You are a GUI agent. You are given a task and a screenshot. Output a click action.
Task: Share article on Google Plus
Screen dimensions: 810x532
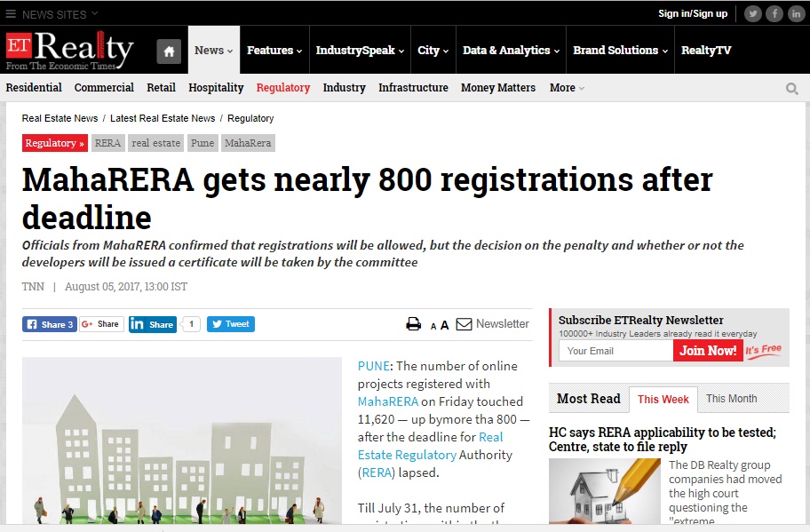click(101, 324)
